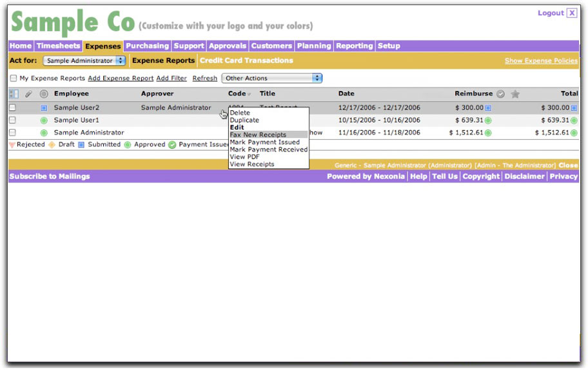Click the Copyright footer link

point(481,176)
